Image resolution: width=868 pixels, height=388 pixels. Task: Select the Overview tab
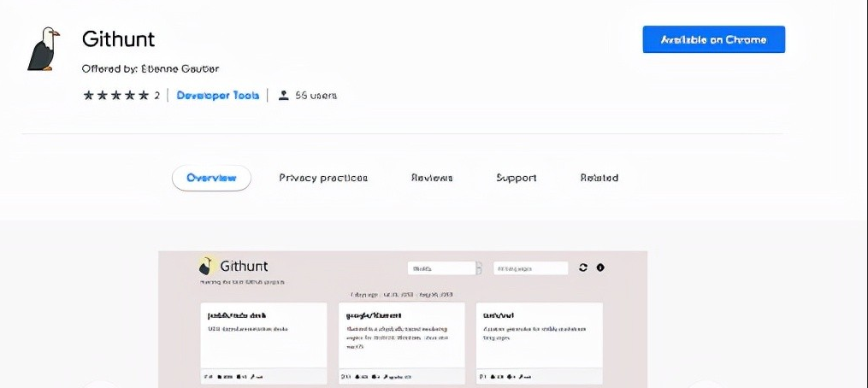[x=211, y=178]
